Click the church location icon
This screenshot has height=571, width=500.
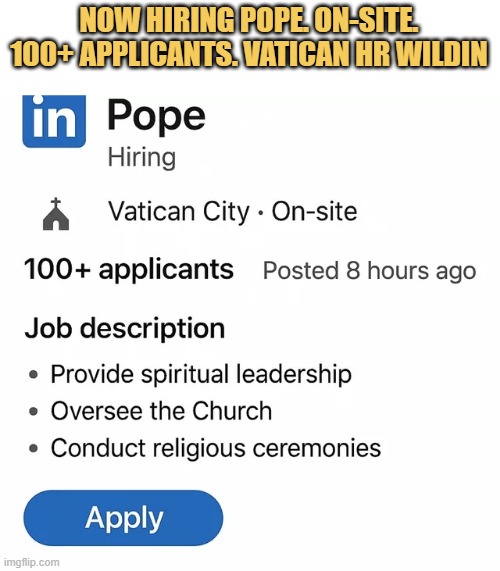(56, 214)
